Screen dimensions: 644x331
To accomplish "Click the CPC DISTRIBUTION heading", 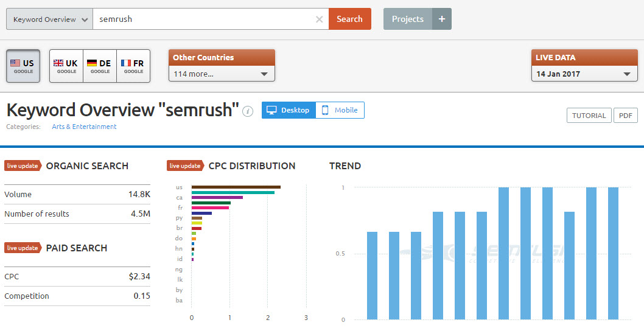I will point(252,166).
